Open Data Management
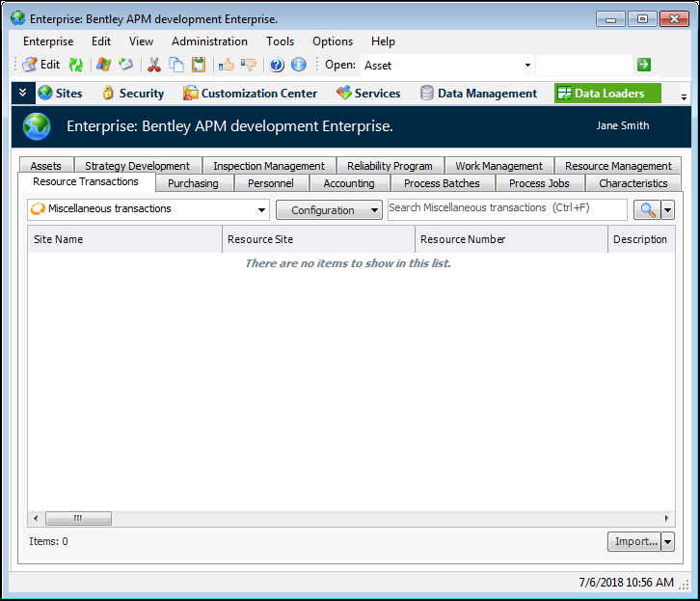Image resolution: width=700 pixels, height=601 pixels. click(478, 93)
